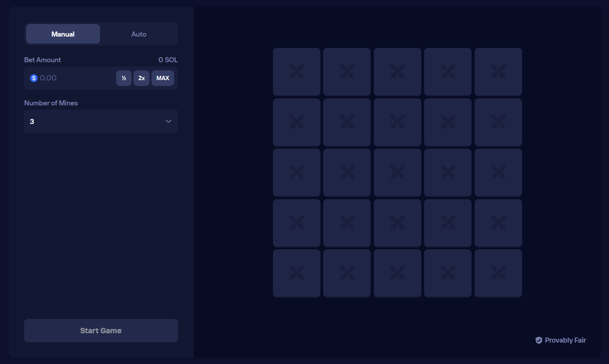This screenshot has width=609, height=364.
Task: Click the bottom-right tile on the grid
Action: pyautogui.click(x=498, y=273)
